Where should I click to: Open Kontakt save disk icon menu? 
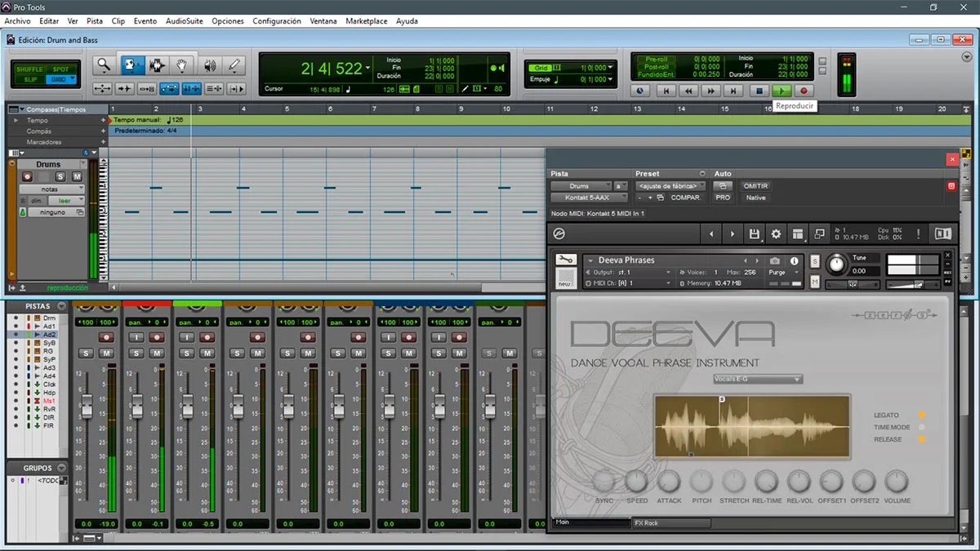pyautogui.click(x=755, y=233)
